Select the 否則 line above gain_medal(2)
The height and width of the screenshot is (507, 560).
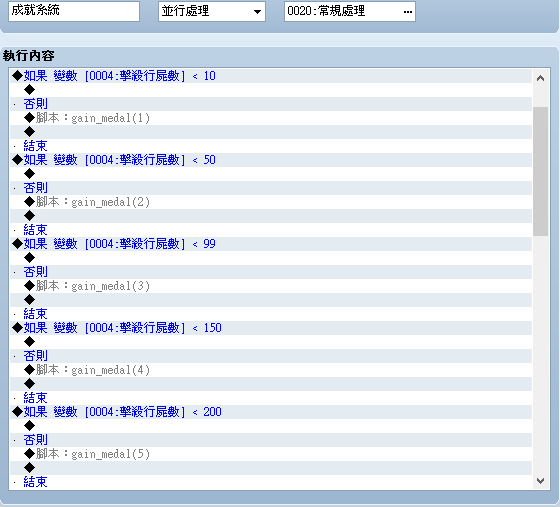pos(271,188)
